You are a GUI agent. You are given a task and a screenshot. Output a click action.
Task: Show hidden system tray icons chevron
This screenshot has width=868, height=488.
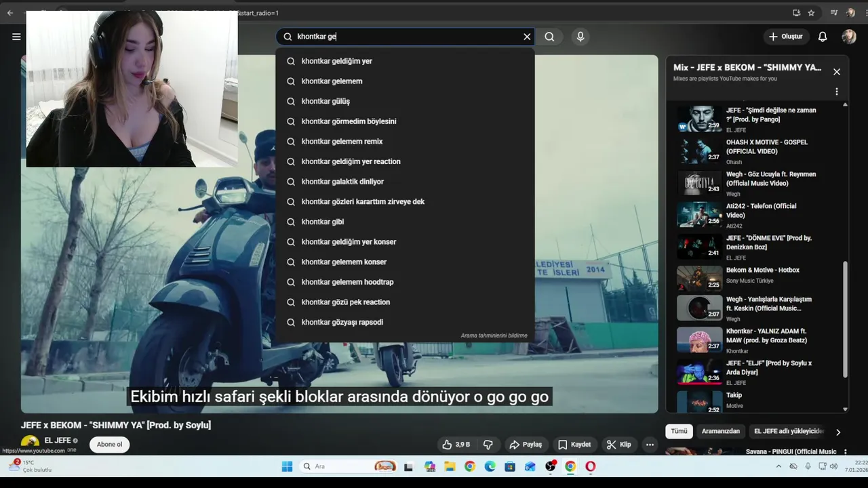pos(778,466)
